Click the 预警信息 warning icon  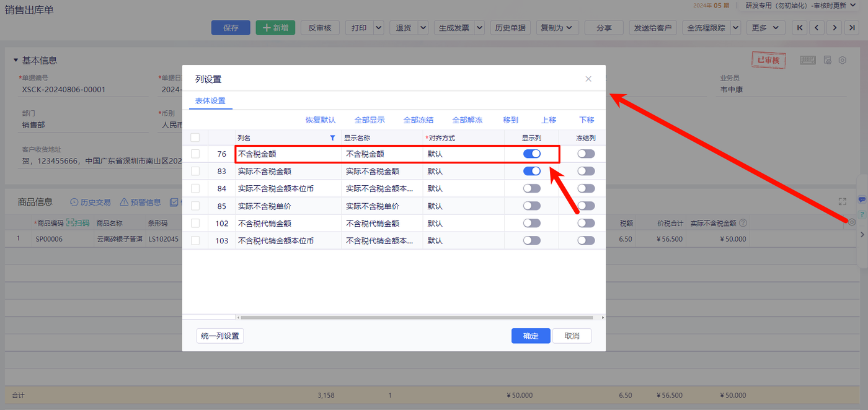(x=124, y=202)
